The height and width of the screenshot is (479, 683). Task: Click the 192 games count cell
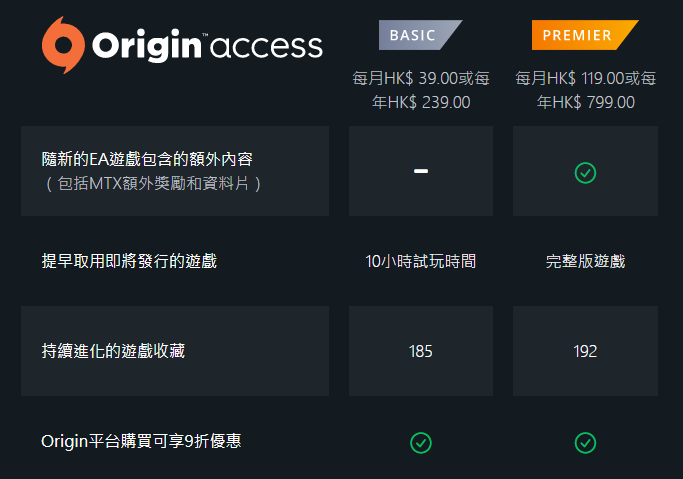coord(585,351)
